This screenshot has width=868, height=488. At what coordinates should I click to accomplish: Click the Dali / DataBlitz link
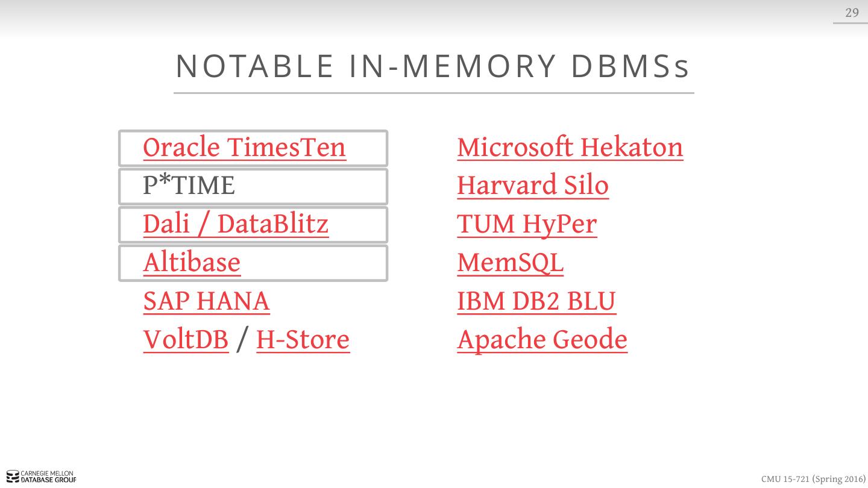pos(236,225)
